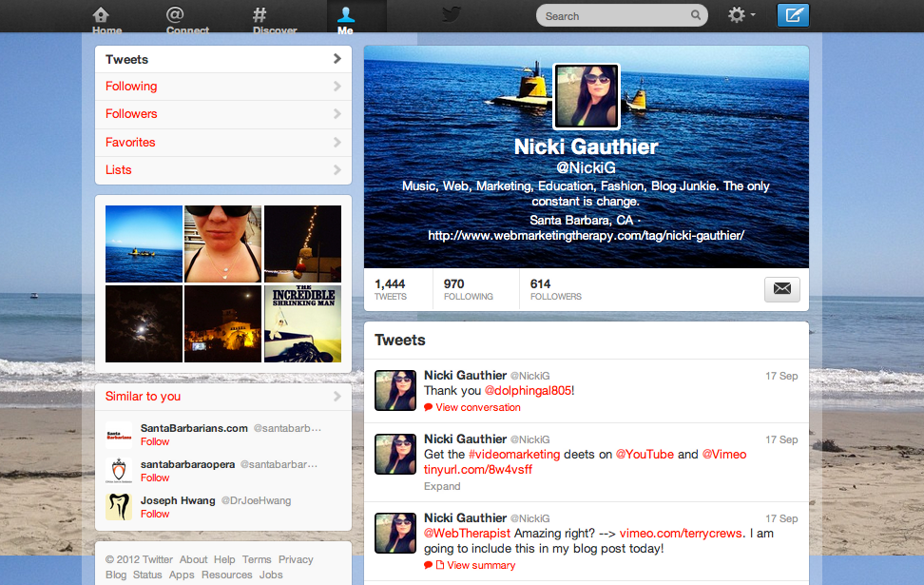This screenshot has height=585, width=924.
Task: Open SantaBarbarians.com profile avatar
Action: click(119, 436)
